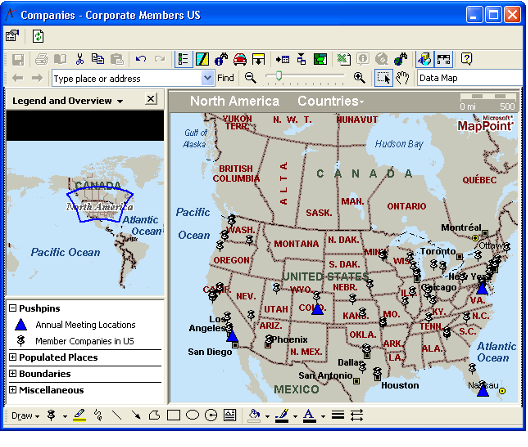Image resolution: width=528 pixels, height=447 pixels.
Task: Click the Show Information balloon icon
Action: click(363, 59)
